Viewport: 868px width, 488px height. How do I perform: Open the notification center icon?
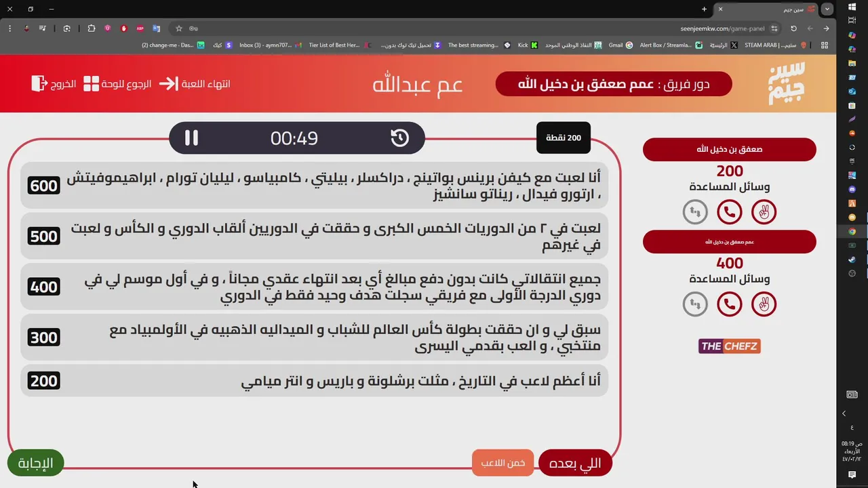pyautogui.click(x=852, y=474)
